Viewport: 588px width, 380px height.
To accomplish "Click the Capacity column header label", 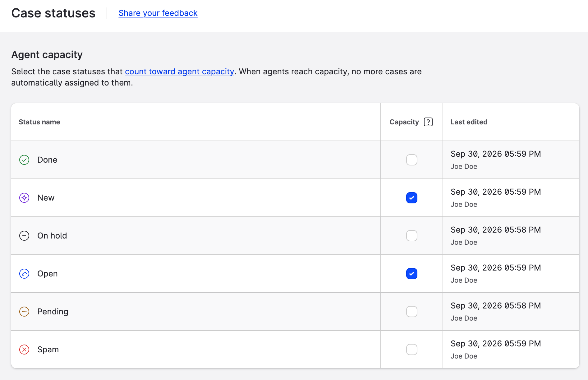I will click(x=404, y=122).
